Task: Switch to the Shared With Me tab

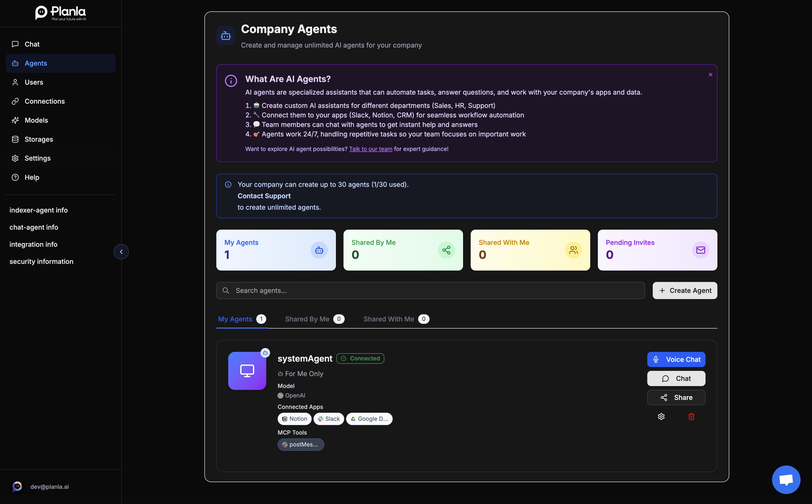Action: coord(396,319)
